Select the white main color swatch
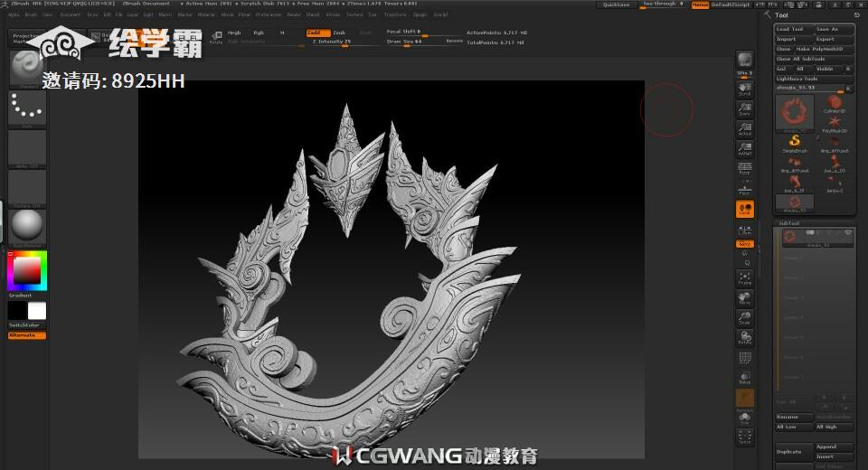The image size is (868, 470). [x=36, y=311]
